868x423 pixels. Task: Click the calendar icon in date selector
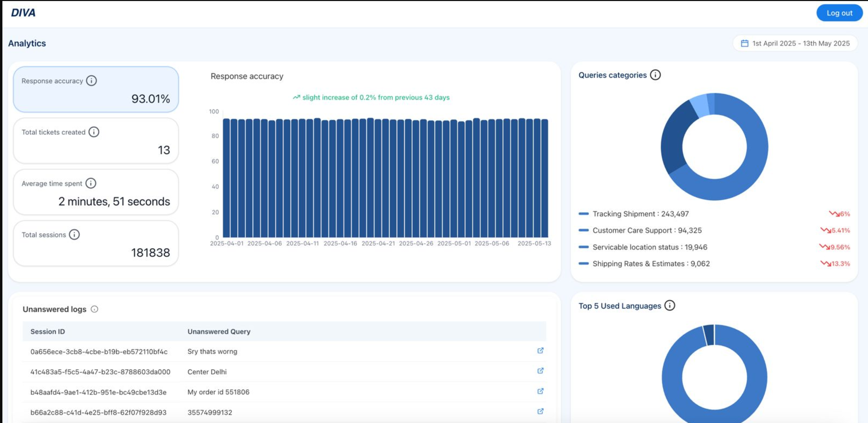pyautogui.click(x=744, y=43)
